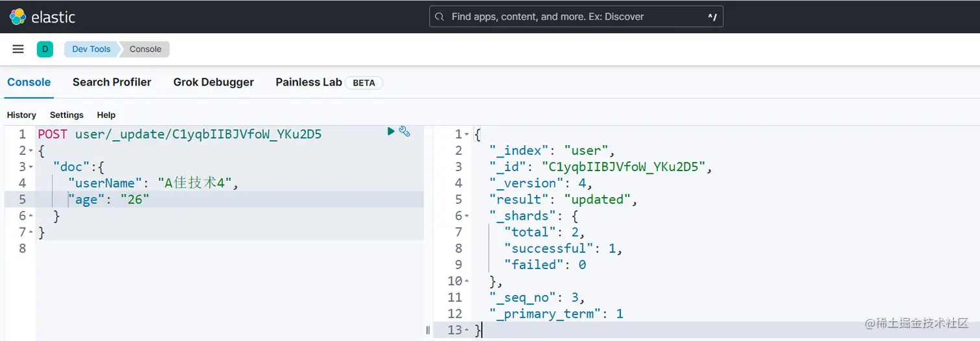This screenshot has height=341, width=980.
Task: Open the History menu
Action: 21,115
